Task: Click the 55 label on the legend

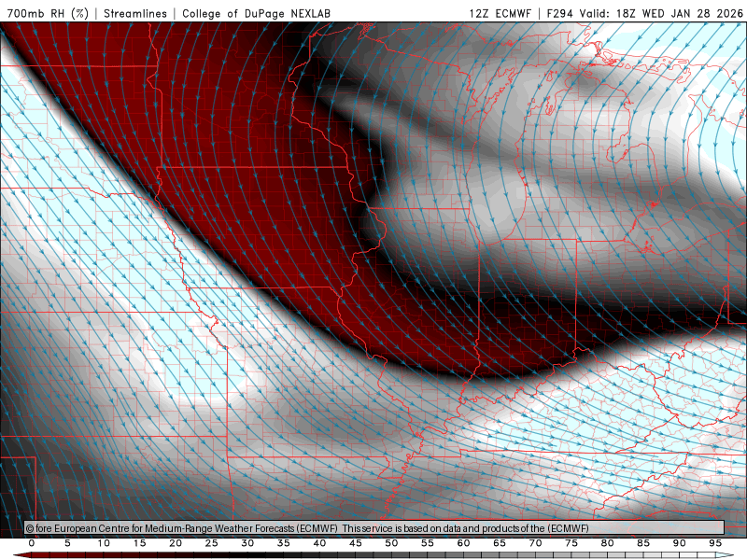Action: coord(428,543)
